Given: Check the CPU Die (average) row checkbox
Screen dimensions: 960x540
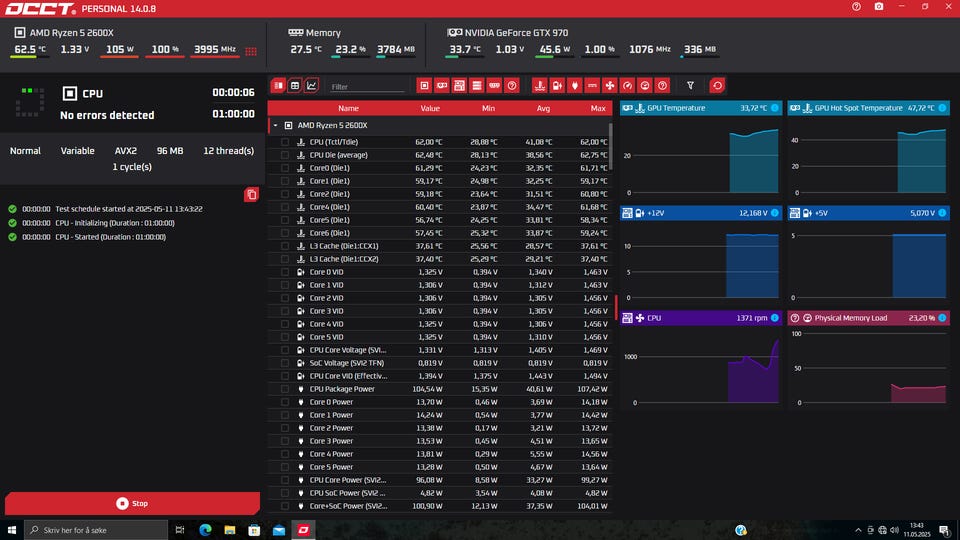Looking at the screenshot, I should pos(285,155).
